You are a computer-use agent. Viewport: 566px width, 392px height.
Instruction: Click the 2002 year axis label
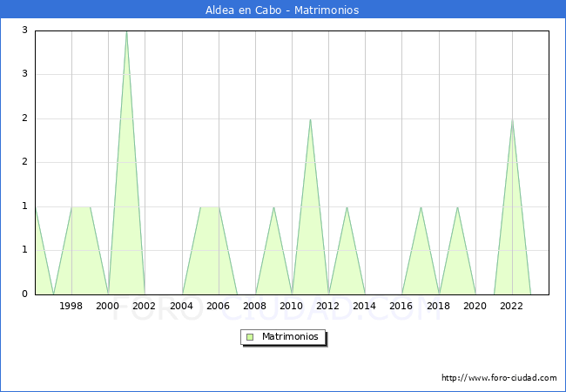145,306
